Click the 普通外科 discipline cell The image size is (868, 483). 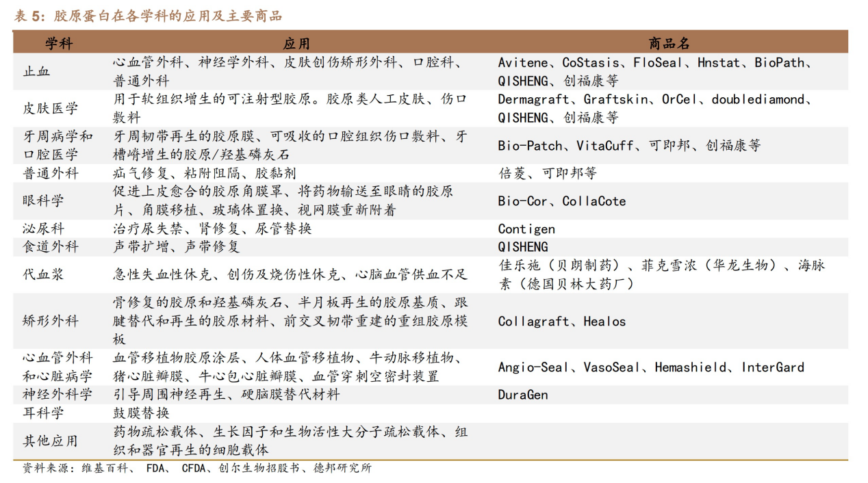[x=51, y=173]
